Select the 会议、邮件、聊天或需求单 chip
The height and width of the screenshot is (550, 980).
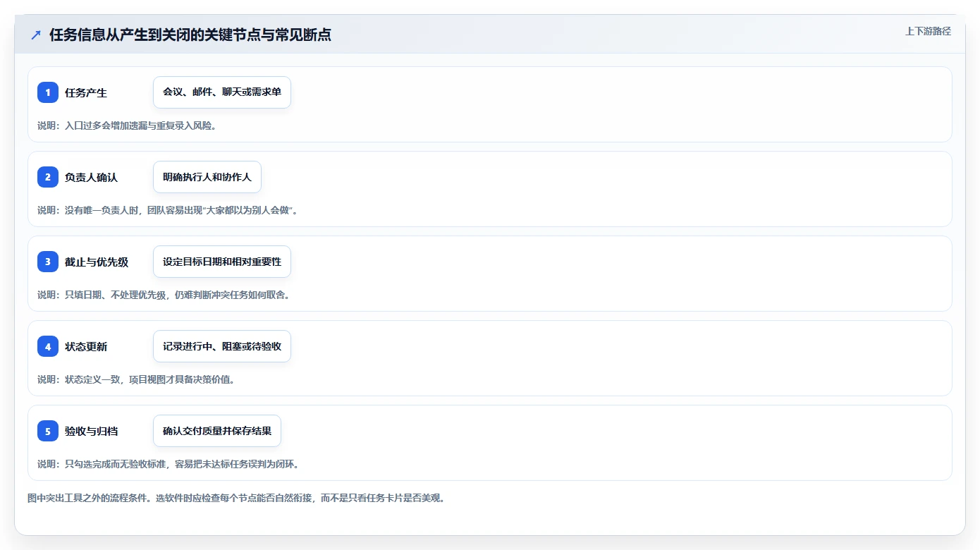click(222, 92)
